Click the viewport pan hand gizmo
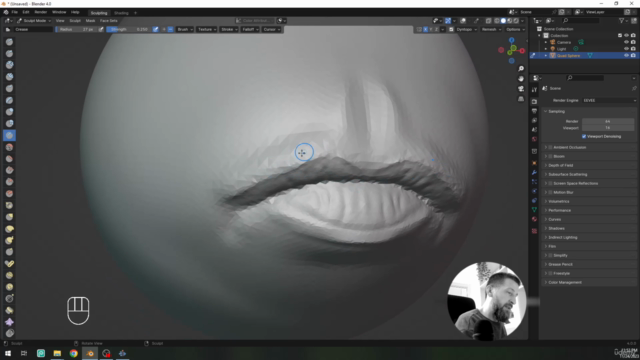This screenshot has height=360, width=640. click(x=521, y=79)
